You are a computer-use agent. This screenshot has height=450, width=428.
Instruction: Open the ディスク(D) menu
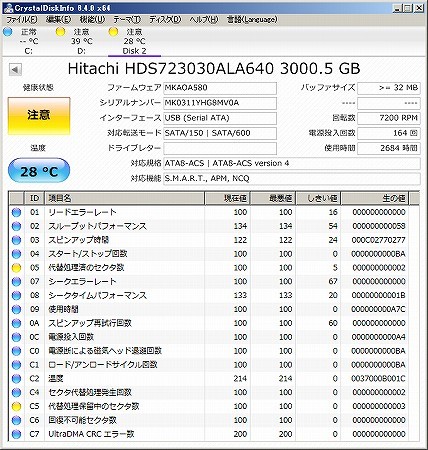(x=165, y=20)
